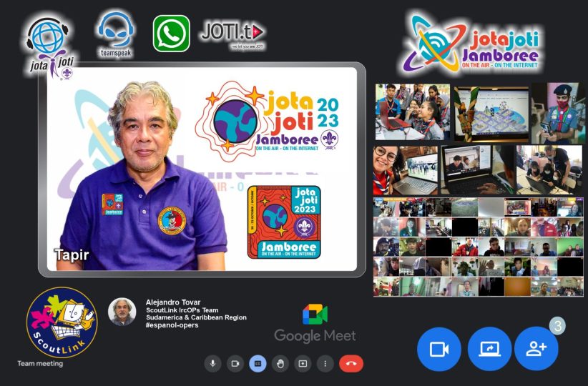Open more options three-dot menu
Screen dimensions: 588x386
point(325,364)
